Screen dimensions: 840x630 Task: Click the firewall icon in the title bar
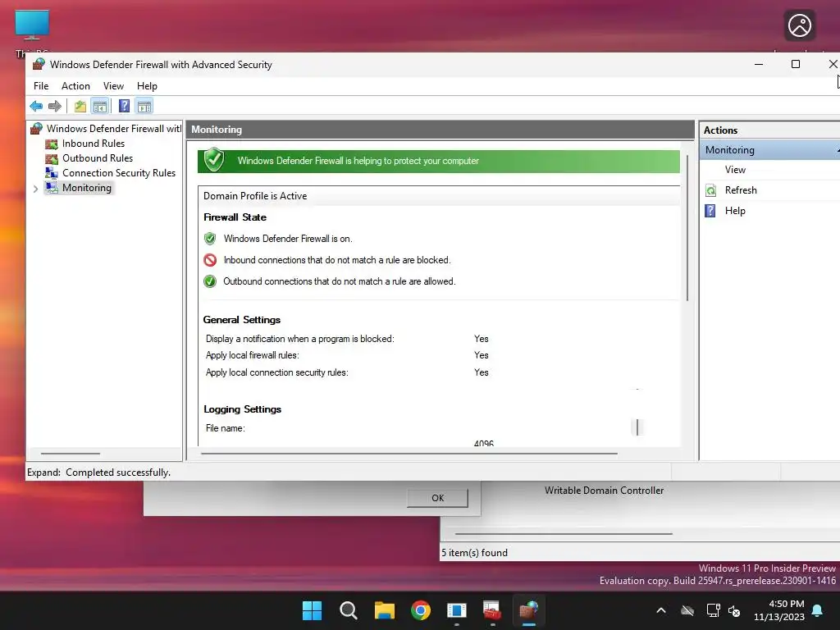pos(38,64)
